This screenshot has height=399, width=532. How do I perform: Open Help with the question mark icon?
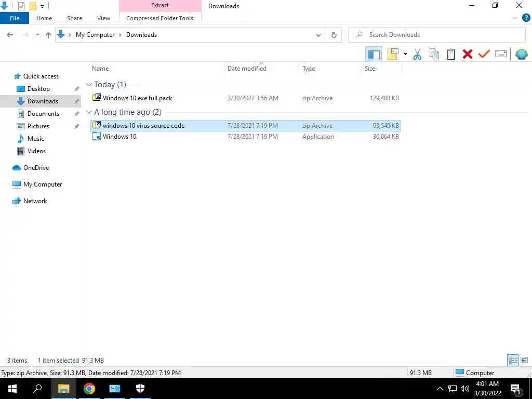pyautogui.click(x=526, y=18)
